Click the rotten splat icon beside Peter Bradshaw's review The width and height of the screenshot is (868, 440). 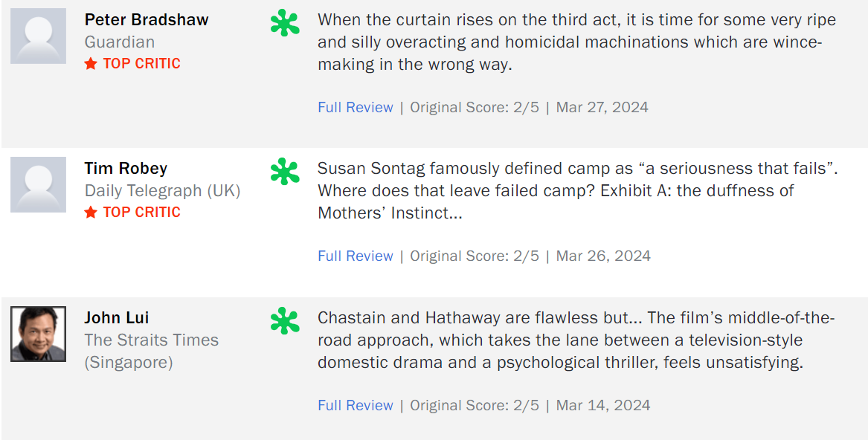click(x=285, y=23)
